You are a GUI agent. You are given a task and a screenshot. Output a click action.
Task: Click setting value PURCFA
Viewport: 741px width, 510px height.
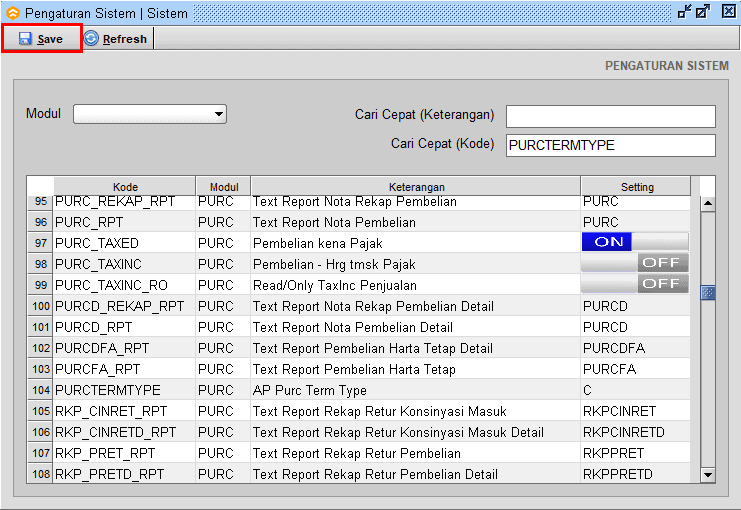pos(609,369)
